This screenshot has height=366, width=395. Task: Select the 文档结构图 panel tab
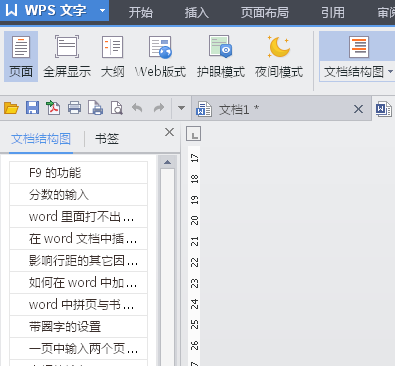41,139
